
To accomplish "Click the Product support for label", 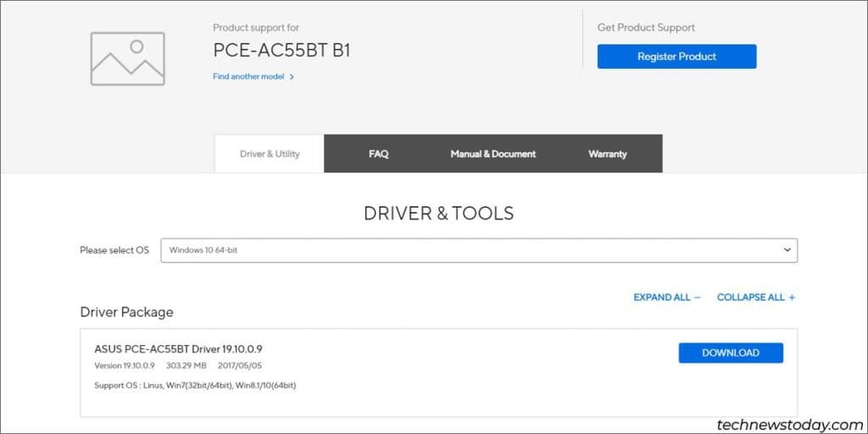I will 256,27.
